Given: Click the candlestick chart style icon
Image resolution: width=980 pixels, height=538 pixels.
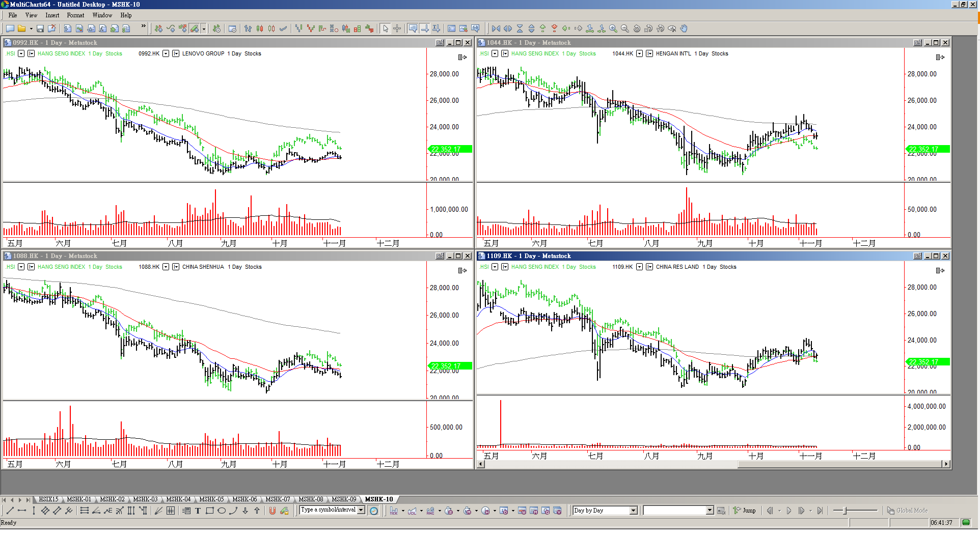Looking at the screenshot, I should (260, 29).
